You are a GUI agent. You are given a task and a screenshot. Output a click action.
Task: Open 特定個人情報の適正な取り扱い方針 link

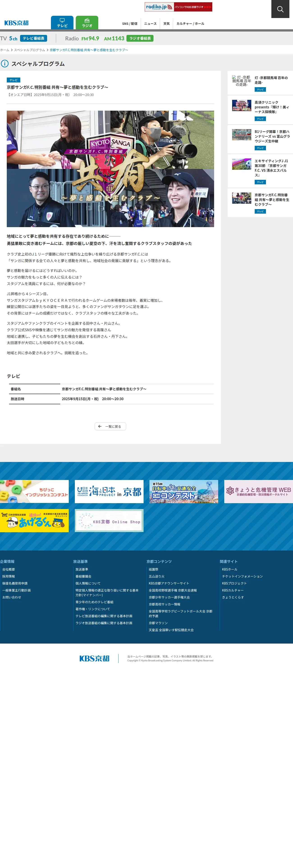tap(107, 592)
